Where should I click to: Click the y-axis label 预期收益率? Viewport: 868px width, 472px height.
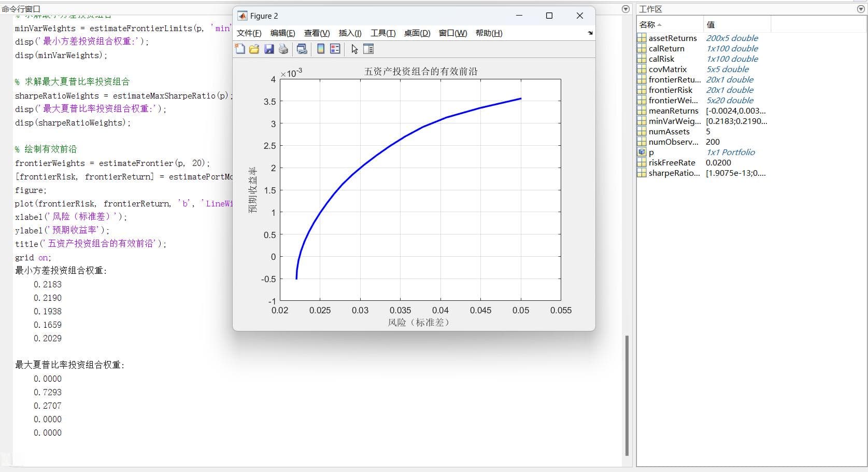[253, 190]
